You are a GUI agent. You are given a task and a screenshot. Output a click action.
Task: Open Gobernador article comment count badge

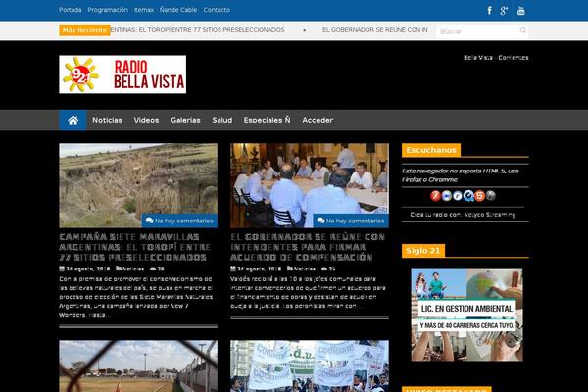[x=351, y=220]
